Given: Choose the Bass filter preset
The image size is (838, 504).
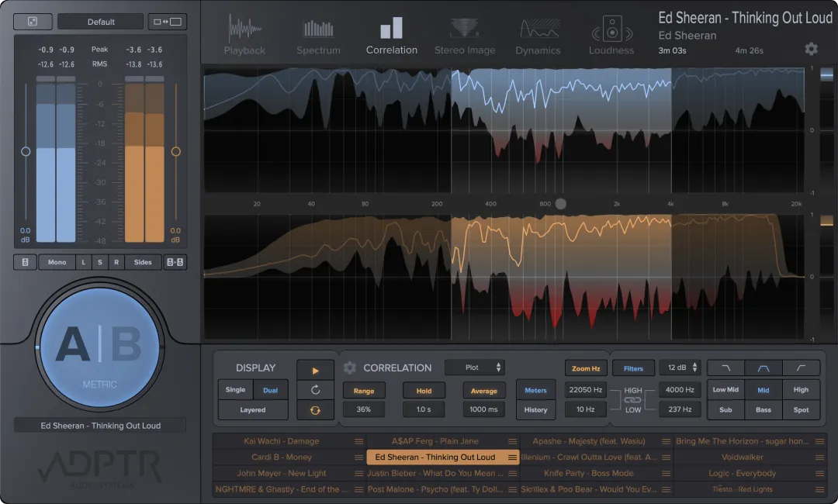Looking at the screenshot, I should 764,410.
